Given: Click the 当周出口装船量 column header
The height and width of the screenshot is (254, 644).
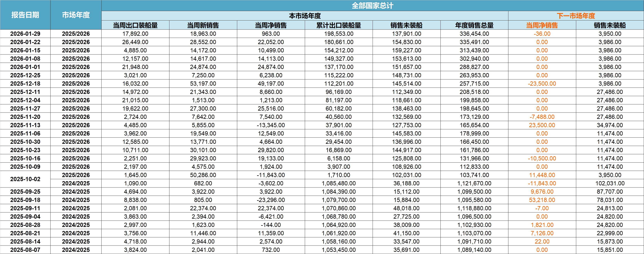Looking at the screenshot, I should click(x=135, y=25).
